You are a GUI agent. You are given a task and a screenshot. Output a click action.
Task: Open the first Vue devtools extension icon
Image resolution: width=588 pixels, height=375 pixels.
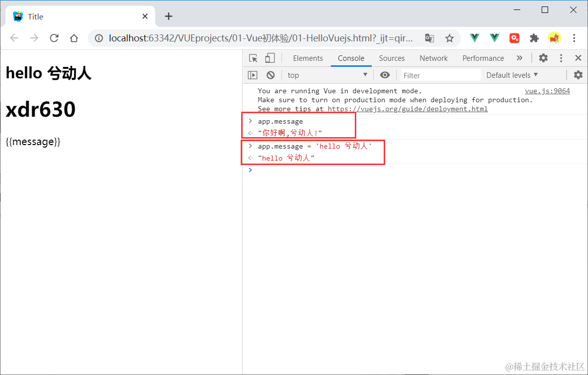474,37
